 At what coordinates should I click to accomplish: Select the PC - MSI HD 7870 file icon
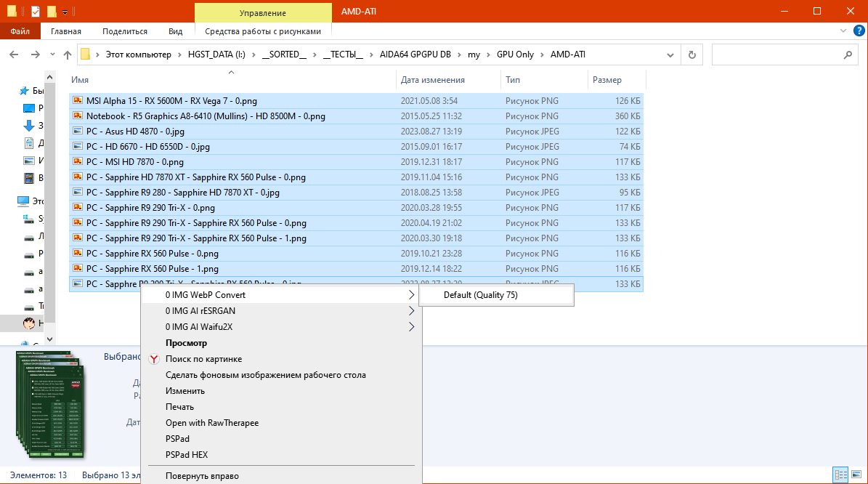[x=78, y=162]
